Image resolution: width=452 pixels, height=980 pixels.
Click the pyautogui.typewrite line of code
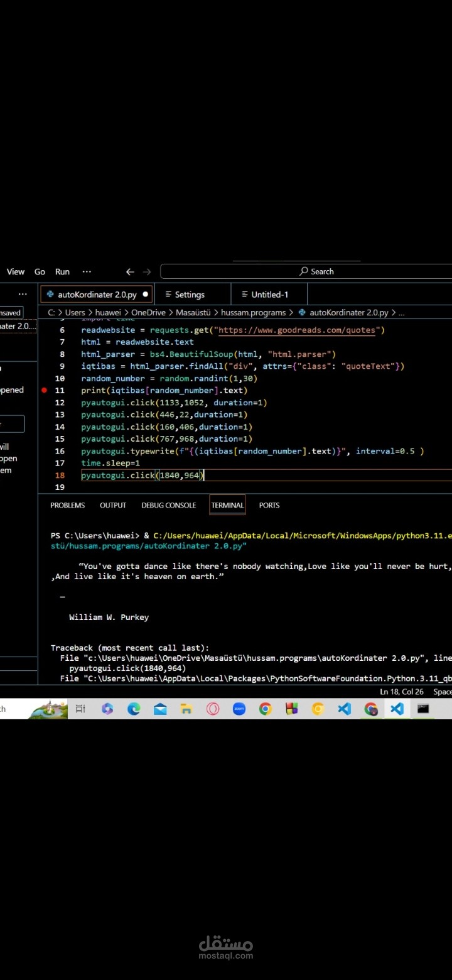click(x=252, y=451)
